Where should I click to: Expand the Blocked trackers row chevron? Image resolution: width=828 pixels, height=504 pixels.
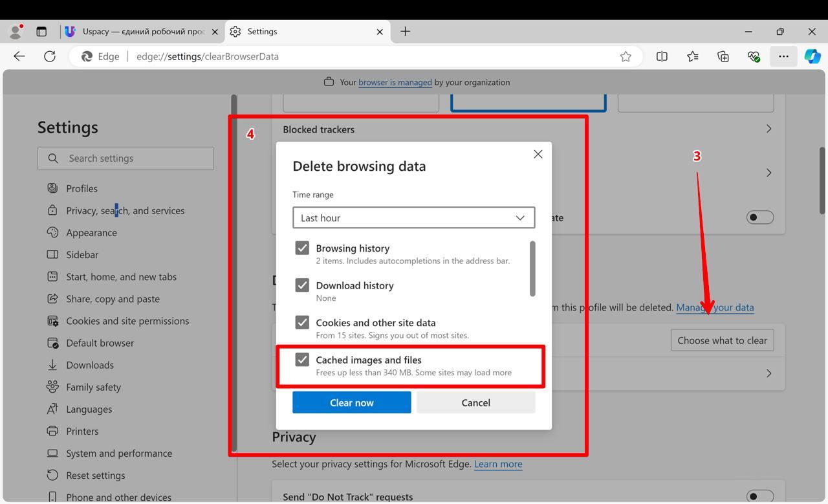(x=768, y=129)
